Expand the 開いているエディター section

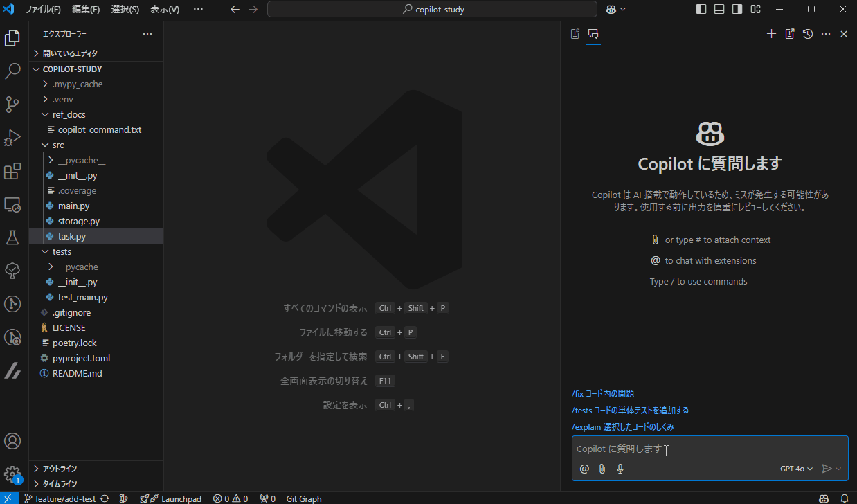click(x=96, y=53)
